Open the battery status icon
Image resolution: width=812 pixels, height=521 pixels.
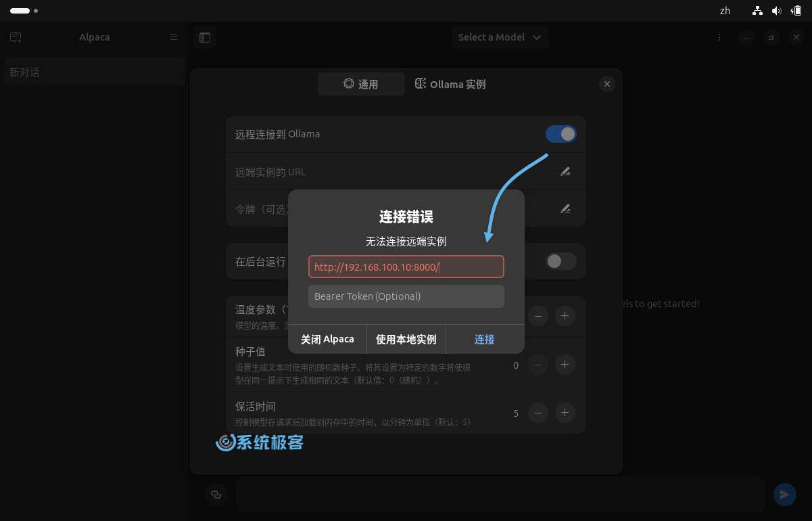pos(796,11)
